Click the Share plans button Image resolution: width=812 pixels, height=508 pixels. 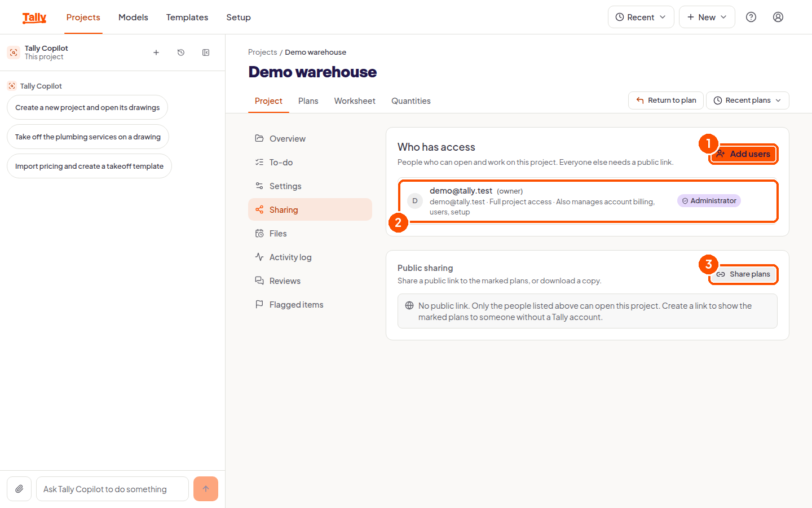point(744,274)
